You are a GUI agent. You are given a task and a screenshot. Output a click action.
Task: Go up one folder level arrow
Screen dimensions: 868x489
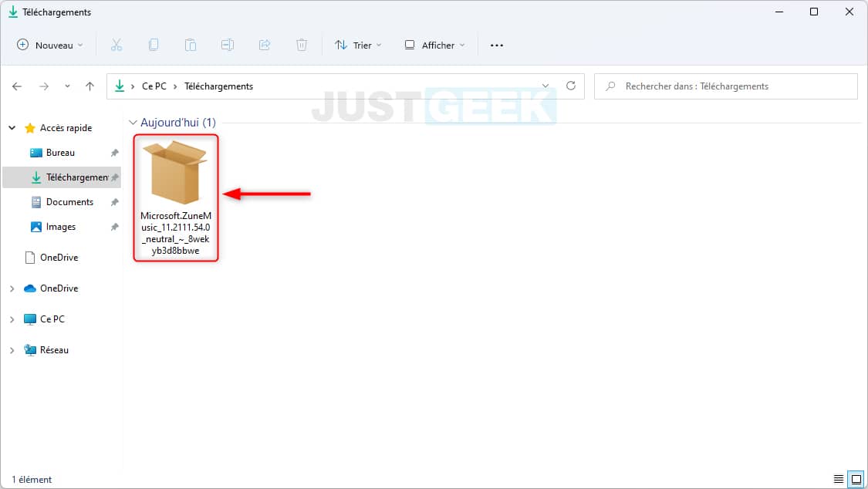[x=90, y=86]
